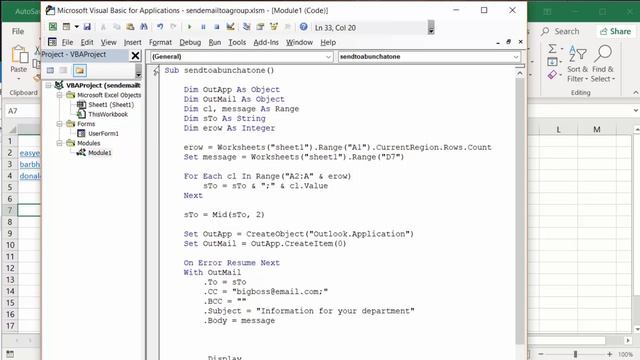Open the File menu in VBA editor
640x360 pixels.
(67, 42)
